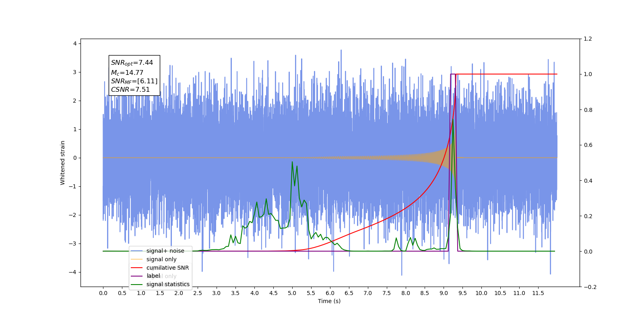The height and width of the screenshot is (322, 644).
Task: Click the green line sample in the legend
Action: tap(137, 284)
